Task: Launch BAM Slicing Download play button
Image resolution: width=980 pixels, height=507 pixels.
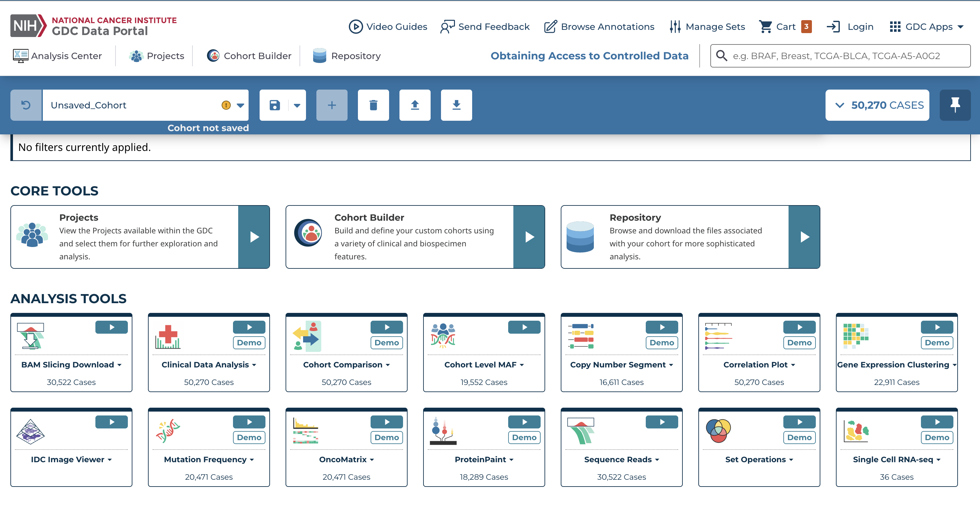Action: (112, 327)
